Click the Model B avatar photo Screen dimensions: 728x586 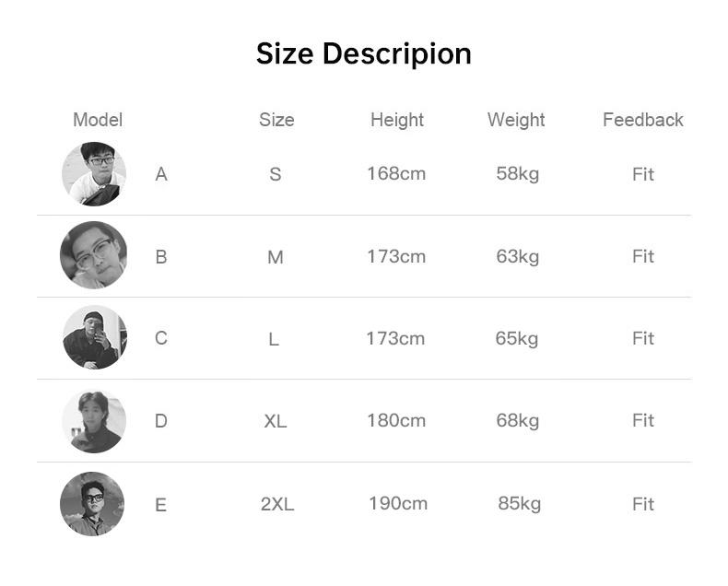(93, 255)
